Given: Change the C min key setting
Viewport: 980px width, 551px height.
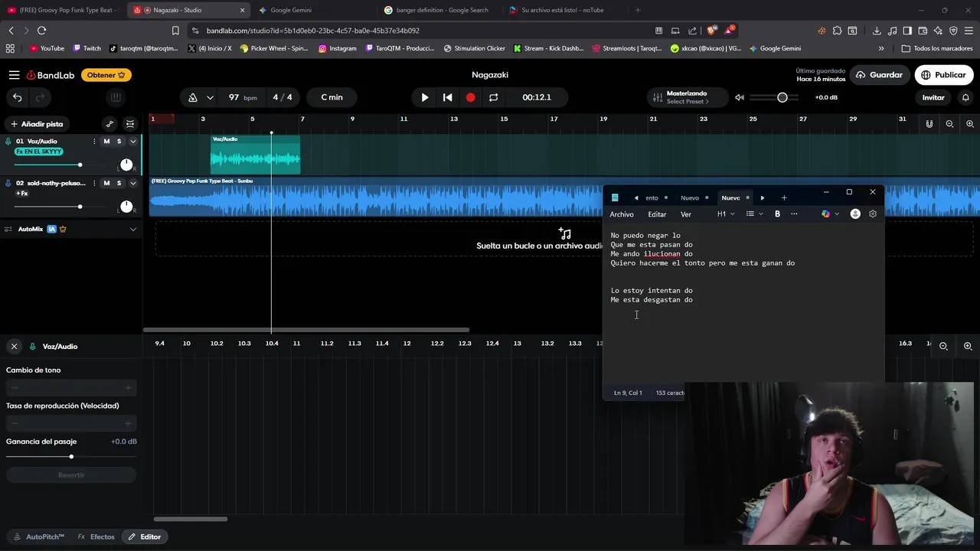Looking at the screenshot, I should coord(332,97).
